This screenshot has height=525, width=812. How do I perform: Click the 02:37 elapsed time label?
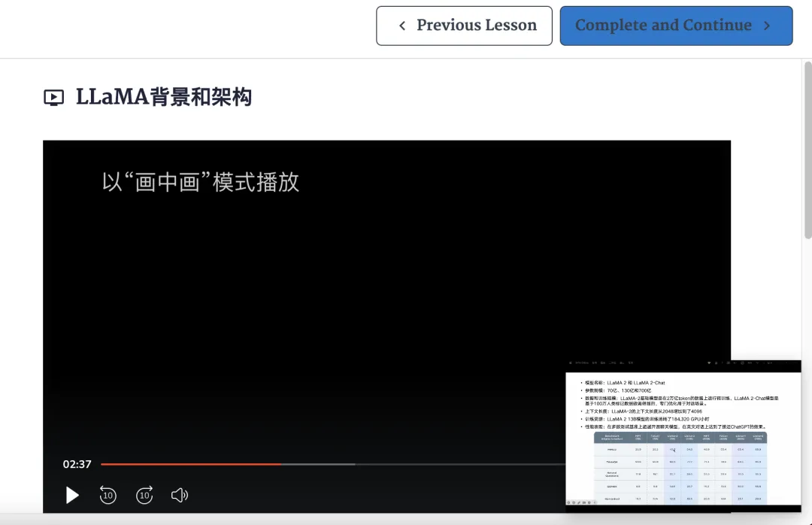coord(77,464)
